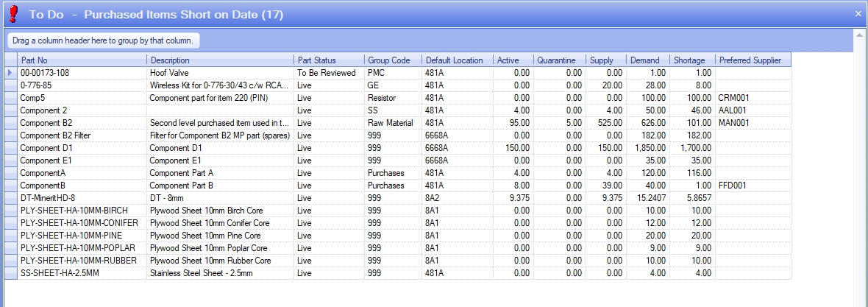This screenshot has height=307, width=868.
Task: Click the vertical scrollbar up arrow
Action: coord(861,35)
